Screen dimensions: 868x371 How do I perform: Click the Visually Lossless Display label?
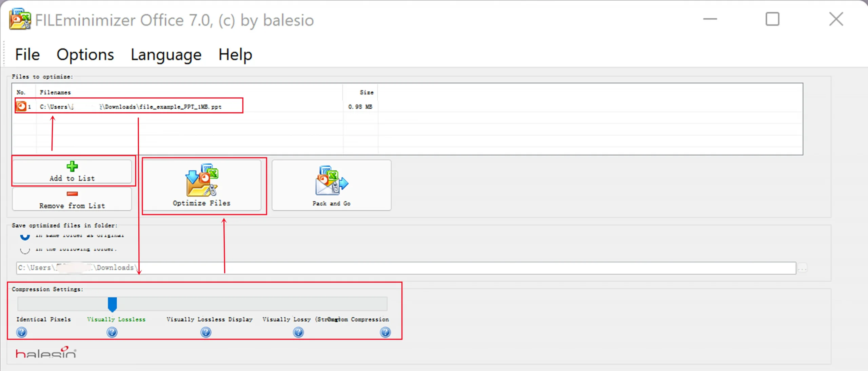point(210,319)
